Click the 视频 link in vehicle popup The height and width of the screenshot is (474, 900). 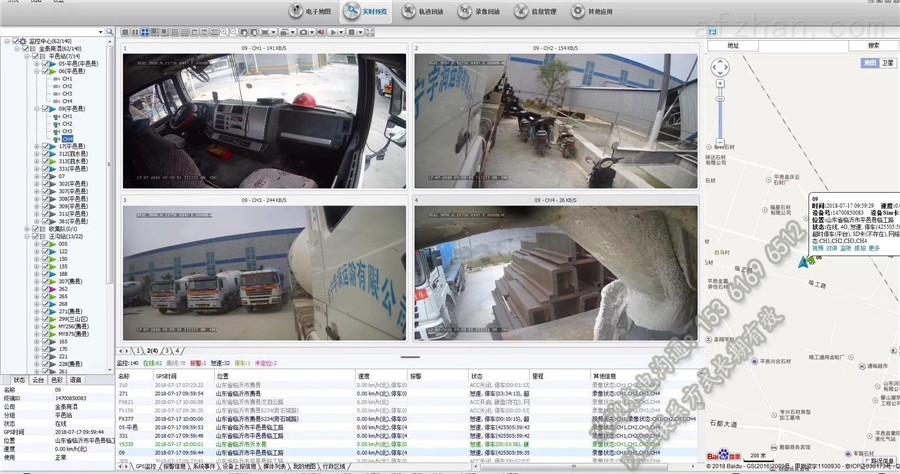pos(817,248)
